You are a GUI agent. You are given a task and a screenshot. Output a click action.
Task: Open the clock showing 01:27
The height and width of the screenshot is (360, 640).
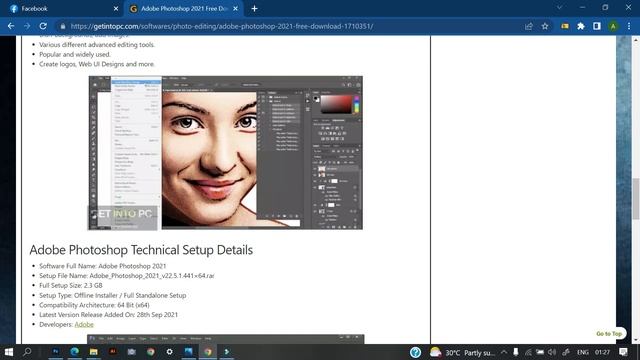pos(602,352)
